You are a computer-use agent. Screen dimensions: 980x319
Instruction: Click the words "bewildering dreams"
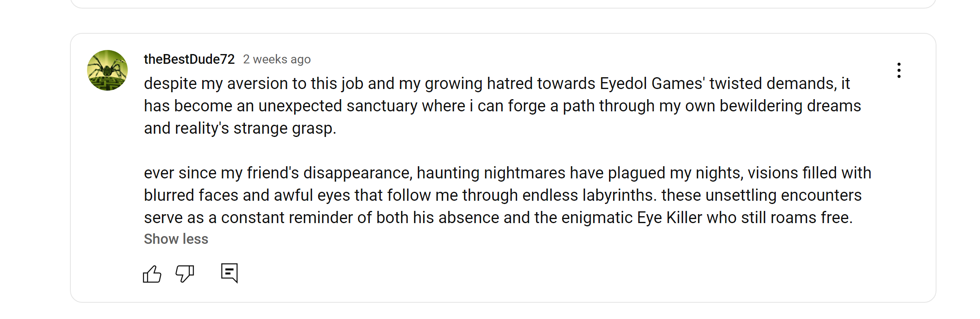point(790,106)
